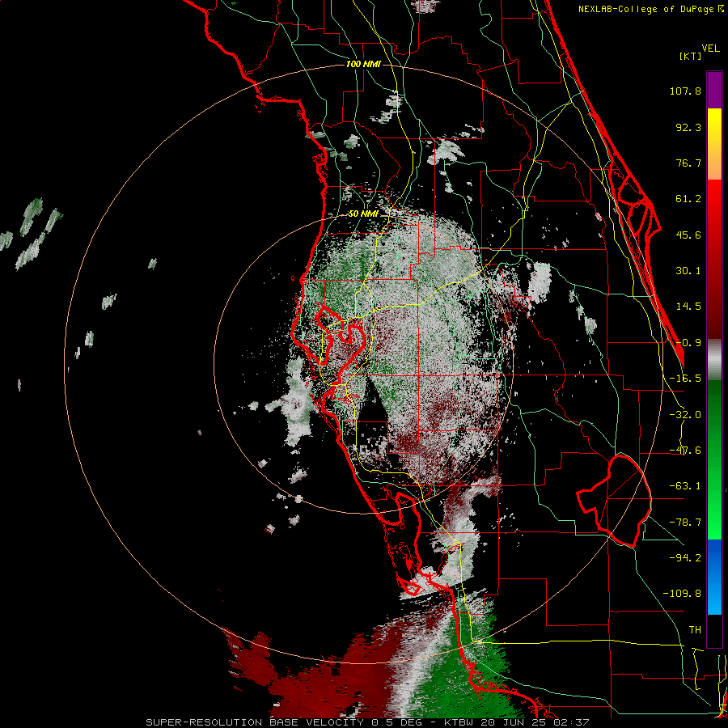Pick the yellow-orange segment of the color bar
This screenshot has width=728, height=728.
pyautogui.click(x=714, y=144)
